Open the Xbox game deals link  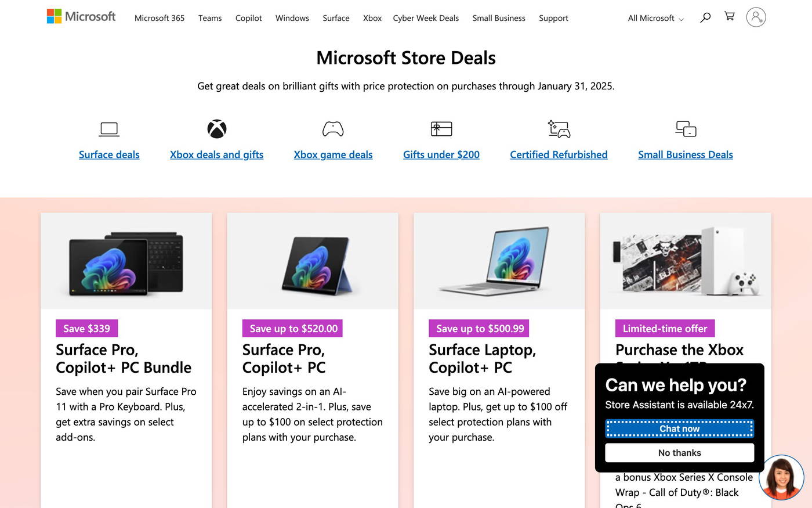pyautogui.click(x=333, y=154)
